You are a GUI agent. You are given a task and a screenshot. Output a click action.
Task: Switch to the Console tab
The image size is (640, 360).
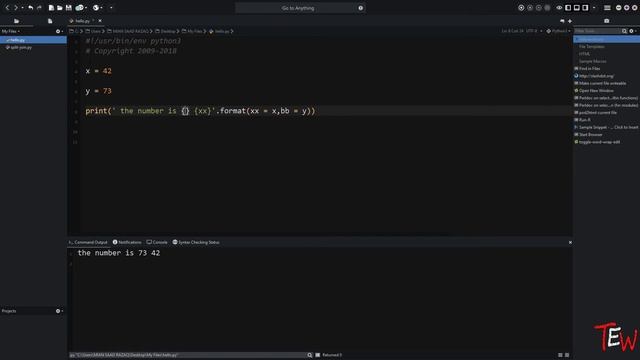[157, 242]
